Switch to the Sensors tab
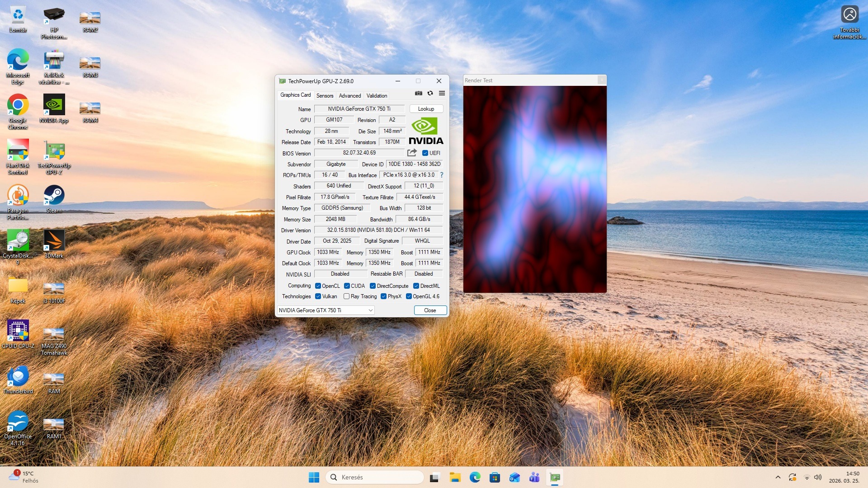The height and width of the screenshot is (488, 868). (x=325, y=96)
